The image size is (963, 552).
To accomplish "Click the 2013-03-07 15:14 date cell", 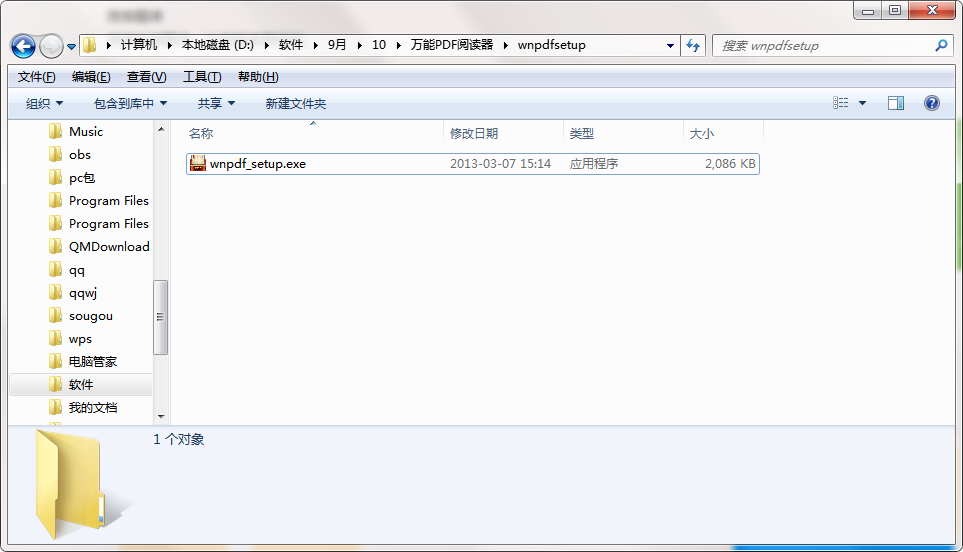I will pyautogui.click(x=501, y=164).
